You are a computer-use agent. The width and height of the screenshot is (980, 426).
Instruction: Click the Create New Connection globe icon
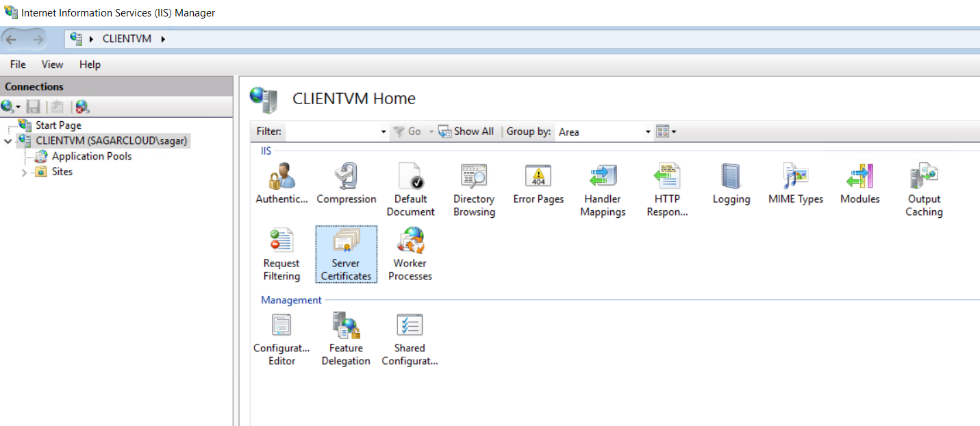pyautogui.click(x=7, y=107)
